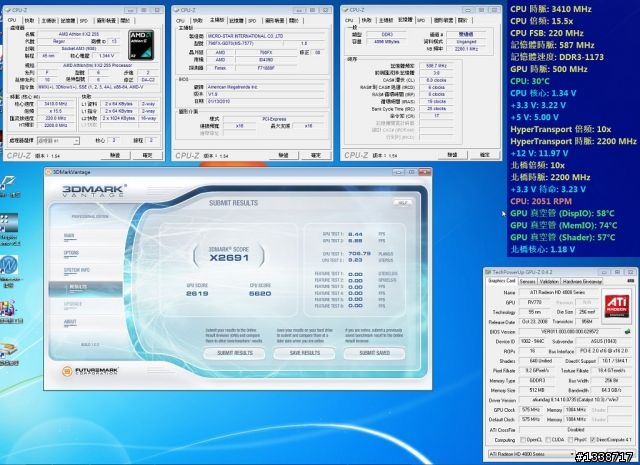Click the TechPowerUp GPU-Z title bar icon
This screenshot has height=465, width=640.
[x=488, y=272]
